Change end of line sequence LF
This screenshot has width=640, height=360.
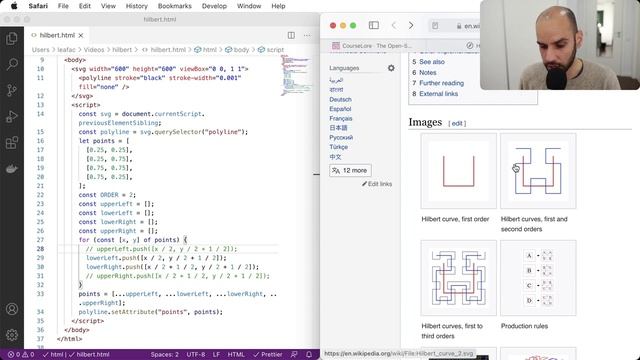pyautogui.click(x=216, y=354)
